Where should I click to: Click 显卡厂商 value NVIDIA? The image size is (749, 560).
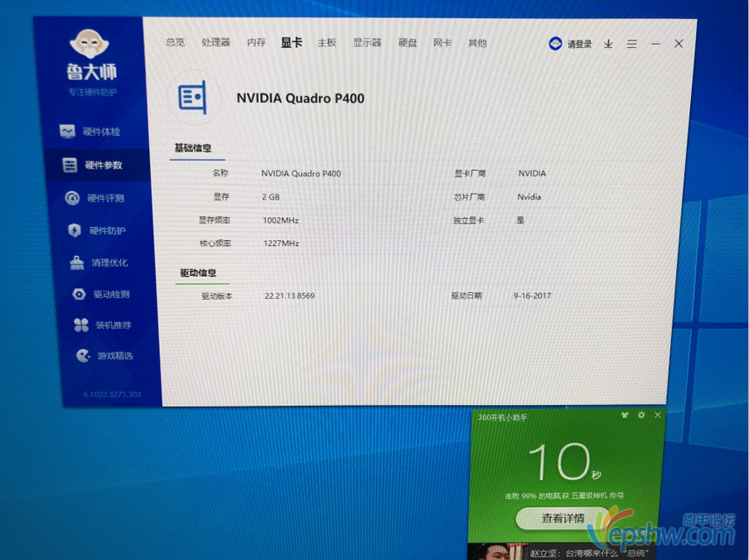tap(532, 173)
